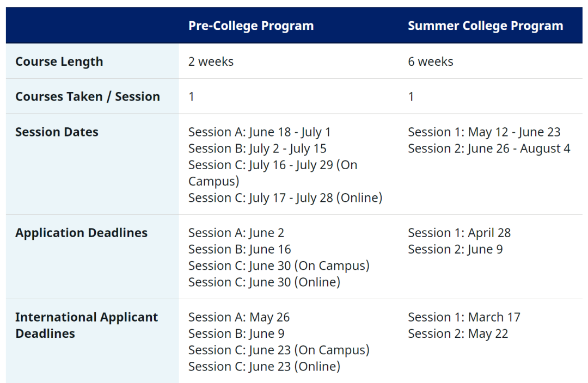The image size is (588, 383).
Task: Click the "Session 1: April 28" deadline
Action: [459, 232]
